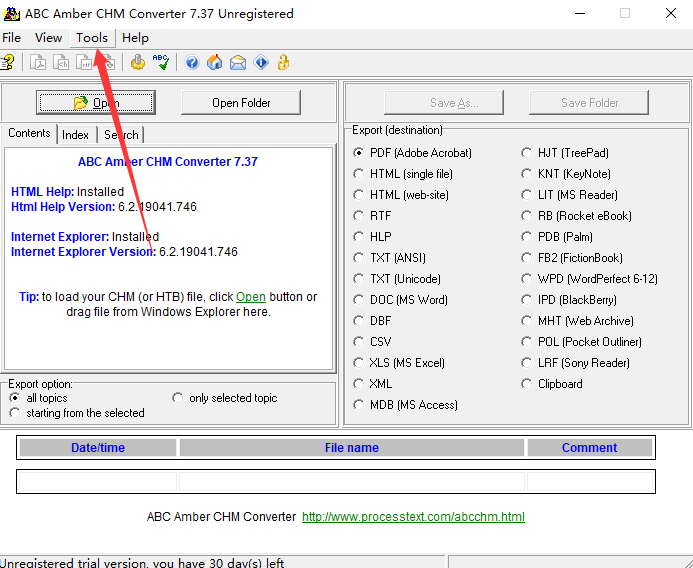Click the green Open link in tip
Viewport: 693px width, 568px height.
tap(251, 297)
